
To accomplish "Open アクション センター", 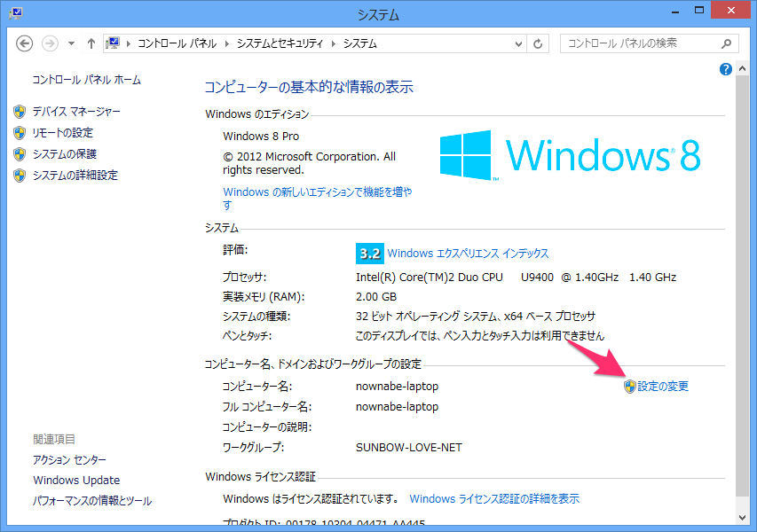I will (69, 459).
